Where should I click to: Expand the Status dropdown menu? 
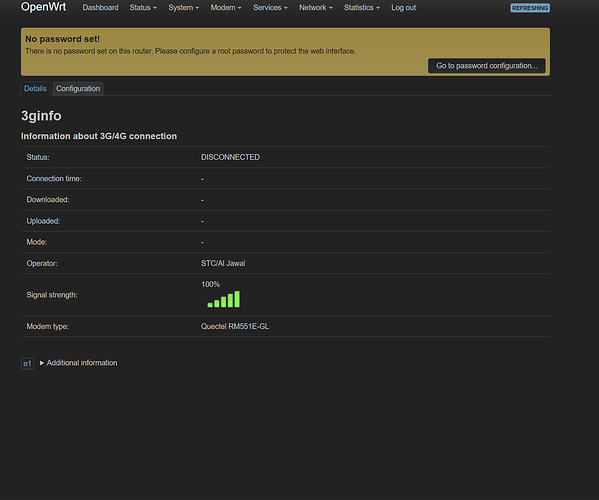[143, 8]
